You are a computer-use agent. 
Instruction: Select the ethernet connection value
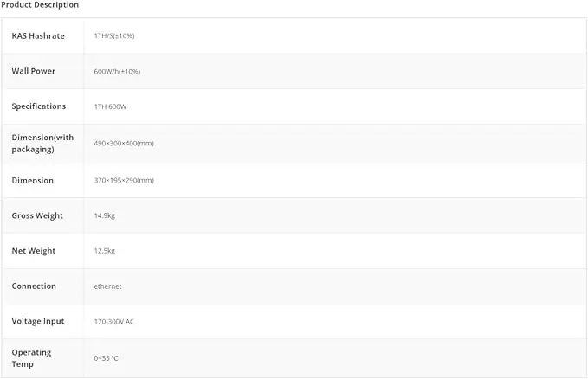(108, 286)
